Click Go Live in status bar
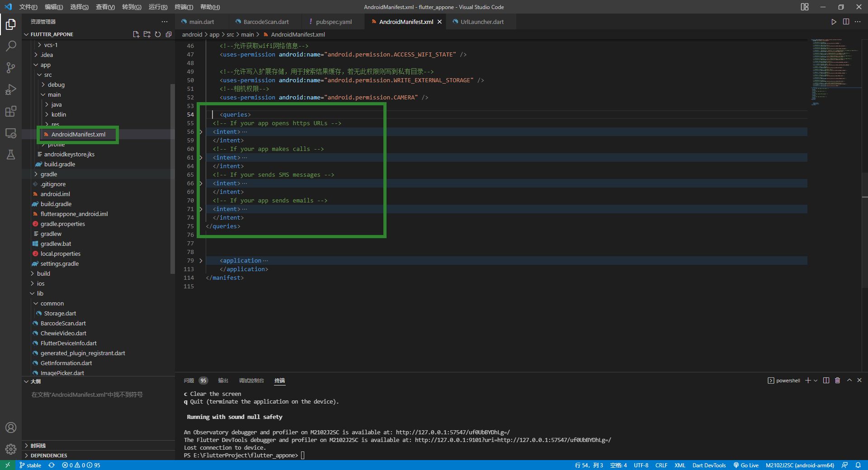 coord(746,465)
